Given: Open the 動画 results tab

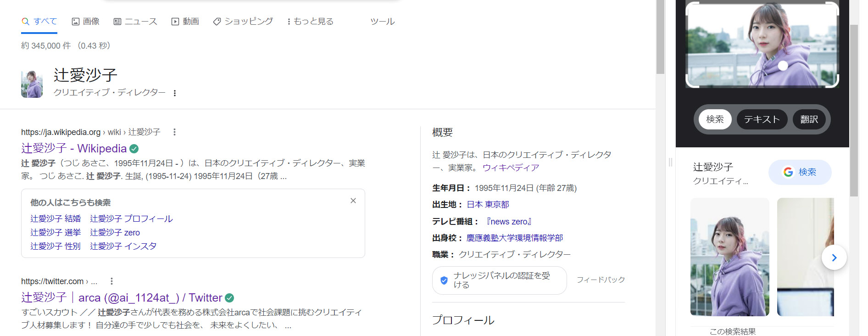Looking at the screenshot, I should point(185,22).
